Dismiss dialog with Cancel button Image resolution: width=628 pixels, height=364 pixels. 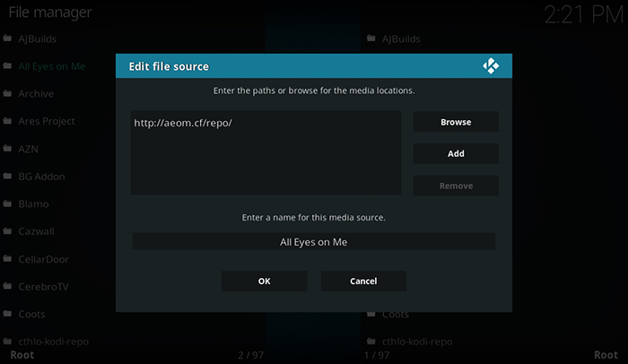(363, 282)
